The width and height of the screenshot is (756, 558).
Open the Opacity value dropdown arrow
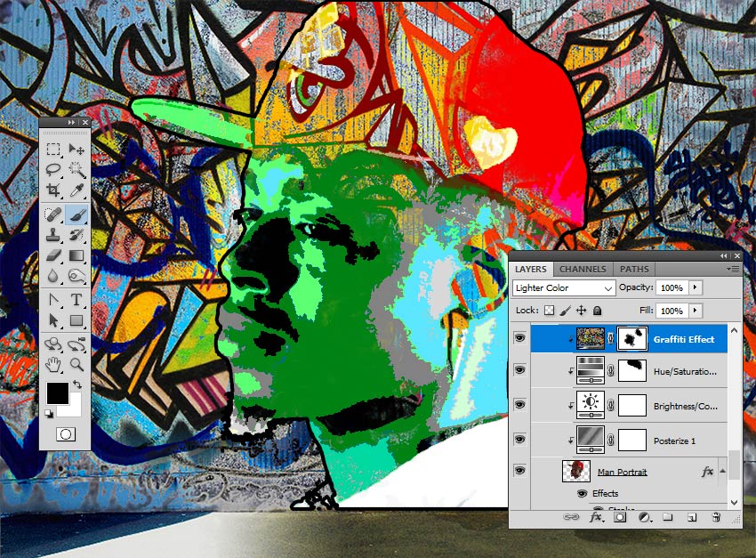pos(696,287)
